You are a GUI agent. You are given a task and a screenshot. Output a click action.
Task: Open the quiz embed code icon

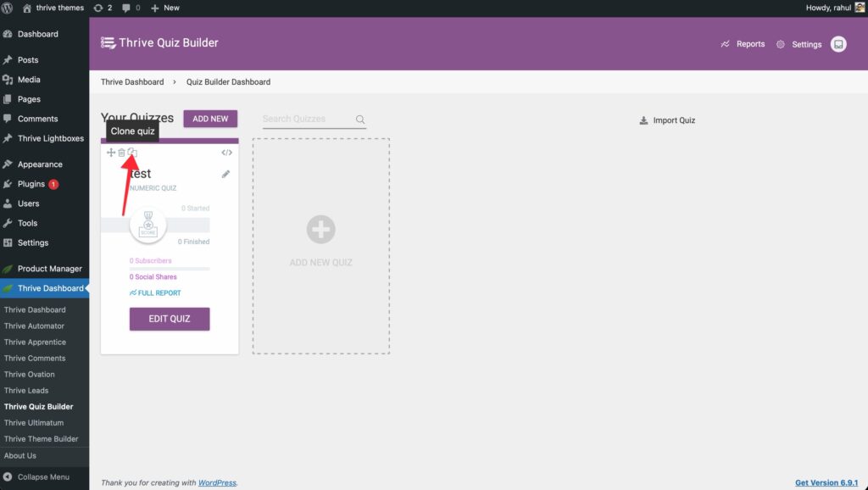[x=226, y=153]
